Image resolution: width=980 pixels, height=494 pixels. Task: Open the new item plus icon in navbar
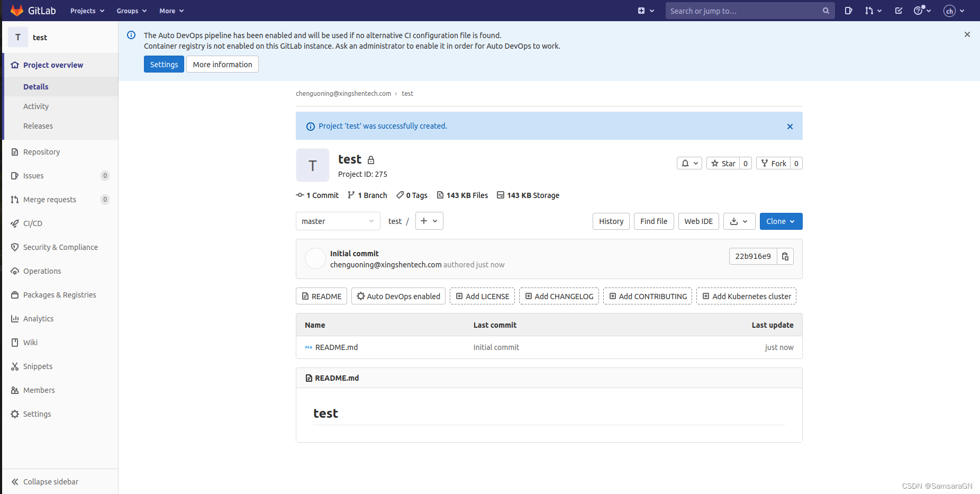point(646,11)
